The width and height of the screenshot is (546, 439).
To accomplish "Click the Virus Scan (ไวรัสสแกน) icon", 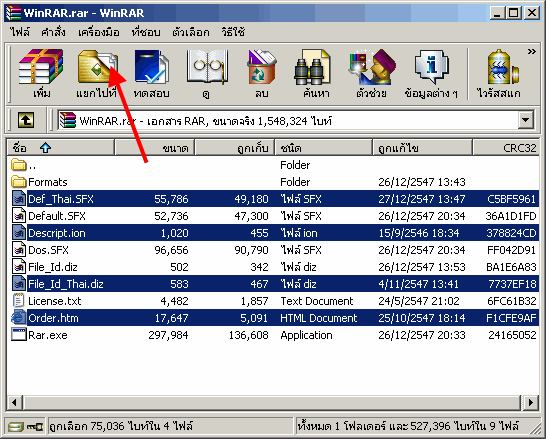I will click(499, 73).
